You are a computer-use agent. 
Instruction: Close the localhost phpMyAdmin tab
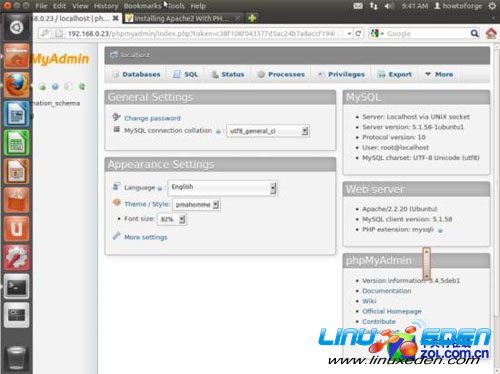coord(115,18)
